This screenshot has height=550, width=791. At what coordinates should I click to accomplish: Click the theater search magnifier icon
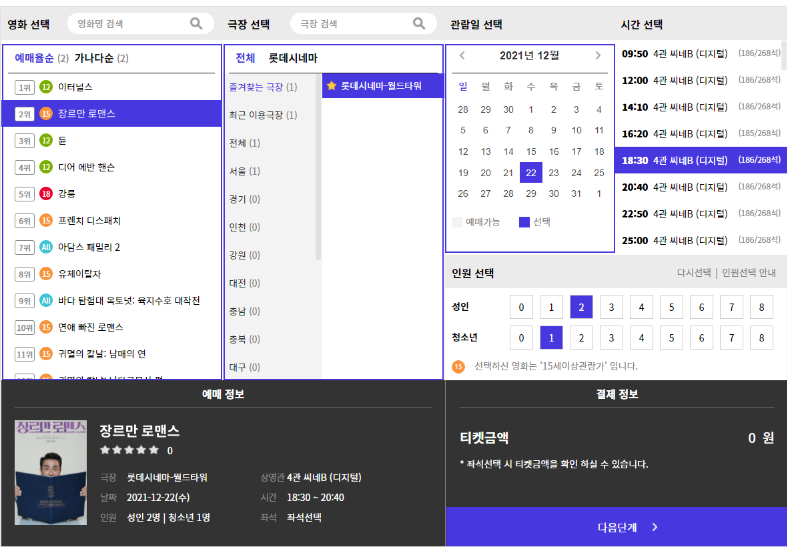point(419,23)
